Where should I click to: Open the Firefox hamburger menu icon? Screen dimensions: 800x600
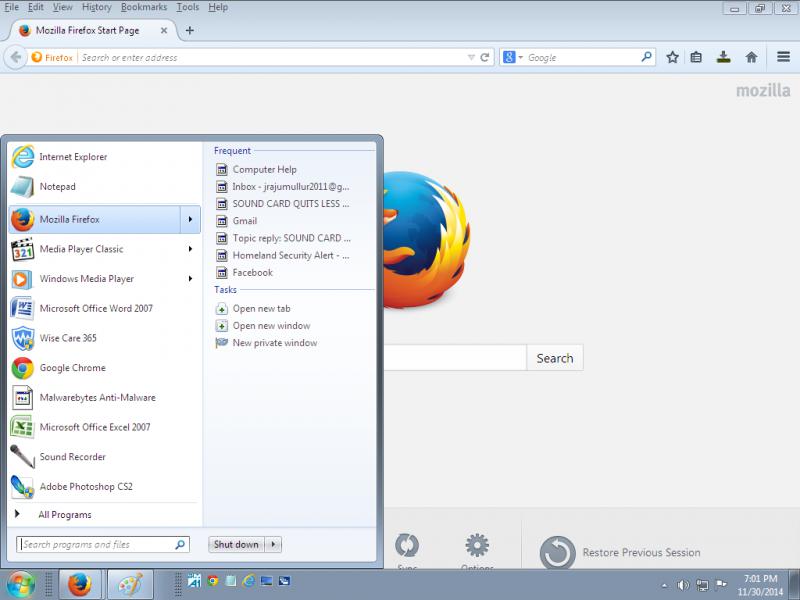[x=782, y=57]
